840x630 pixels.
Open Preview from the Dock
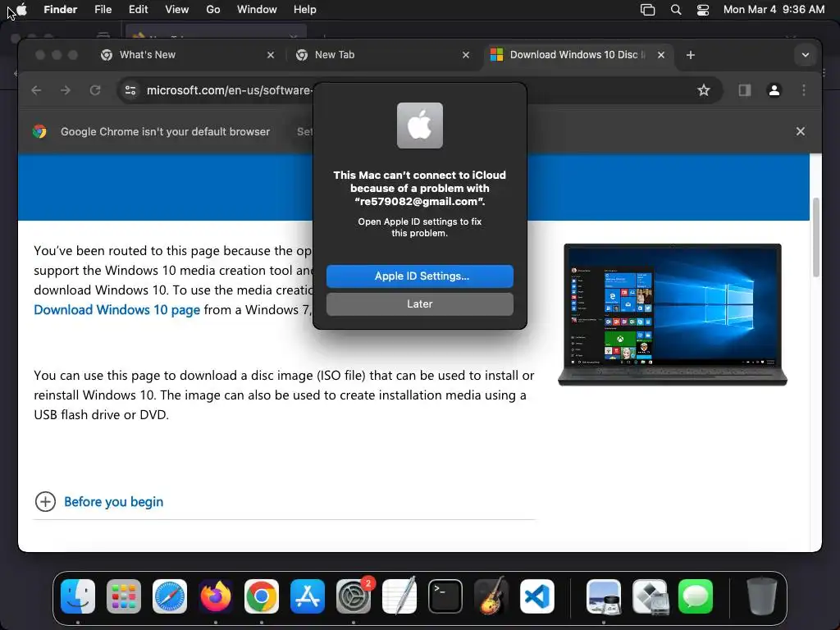click(x=604, y=596)
